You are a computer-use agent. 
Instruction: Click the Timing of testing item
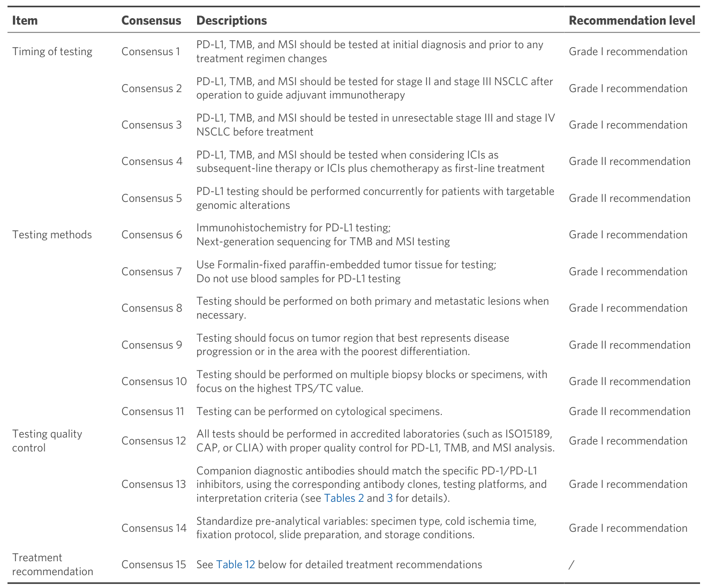pyautogui.click(x=52, y=51)
